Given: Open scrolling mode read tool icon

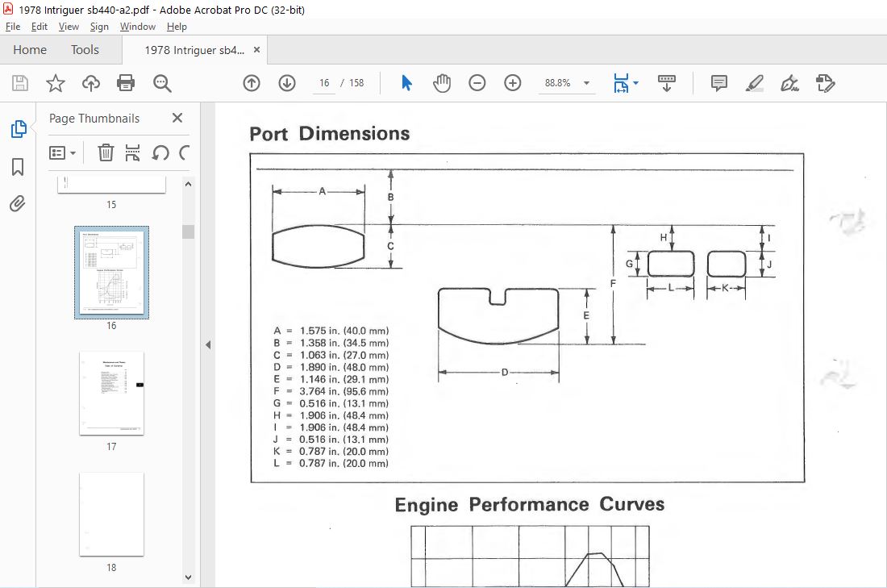Looking at the screenshot, I should [x=666, y=83].
